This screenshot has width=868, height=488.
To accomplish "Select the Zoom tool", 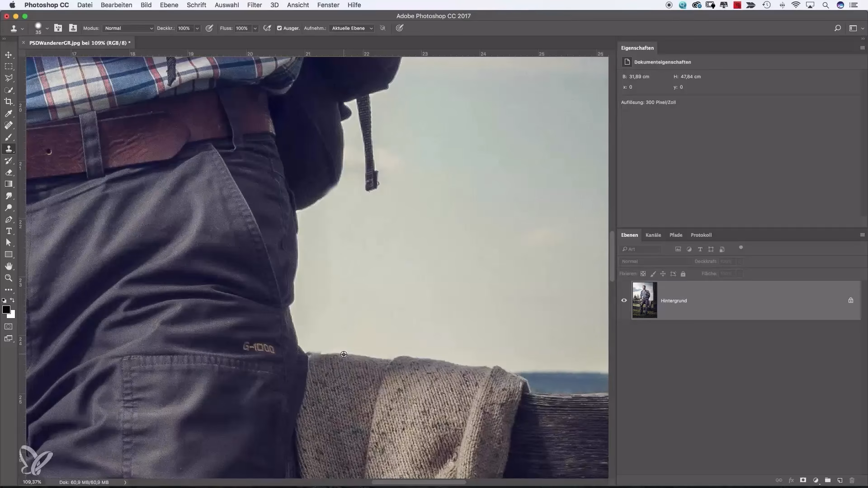I will click(x=9, y=278).
